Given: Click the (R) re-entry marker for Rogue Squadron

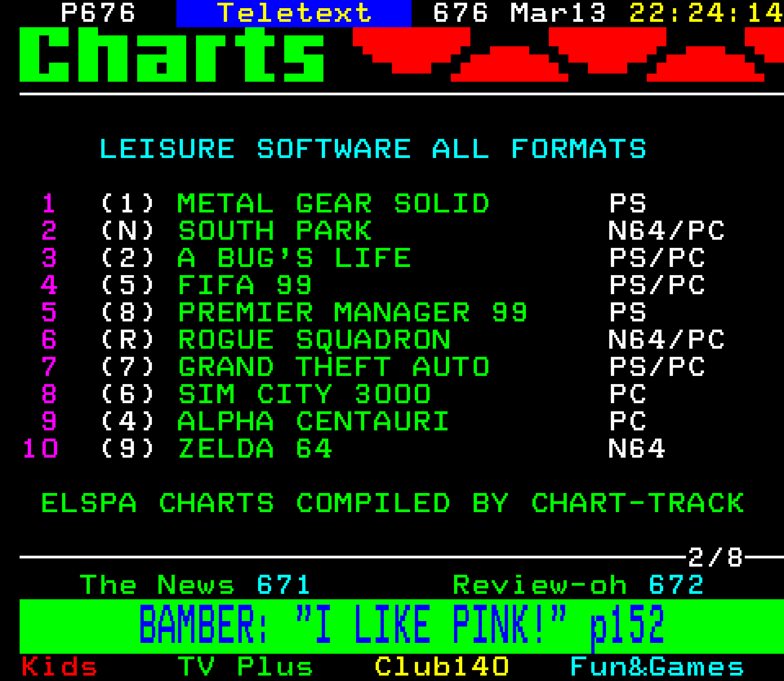Looking at the screenshot, I should click(128, 339).
